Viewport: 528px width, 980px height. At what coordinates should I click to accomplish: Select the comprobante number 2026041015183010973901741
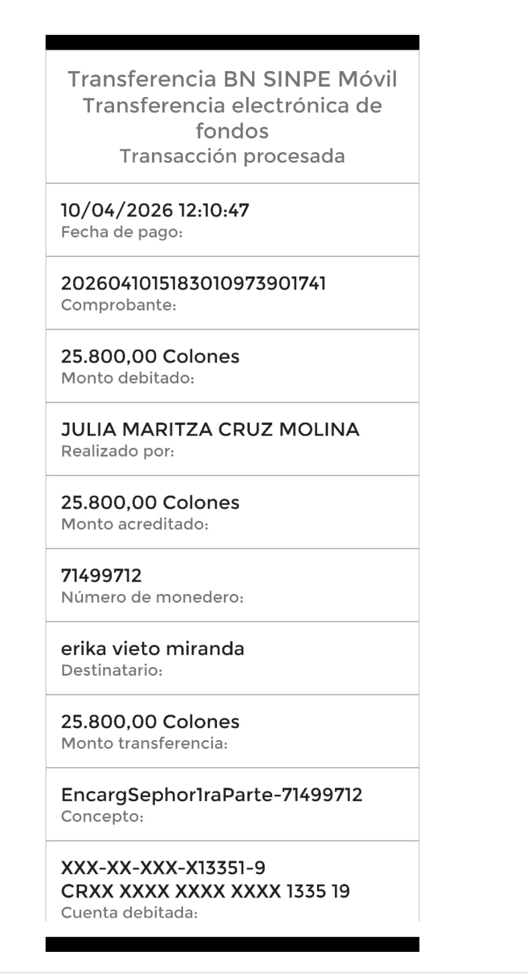pyautogui.click(x=194, y=284)
